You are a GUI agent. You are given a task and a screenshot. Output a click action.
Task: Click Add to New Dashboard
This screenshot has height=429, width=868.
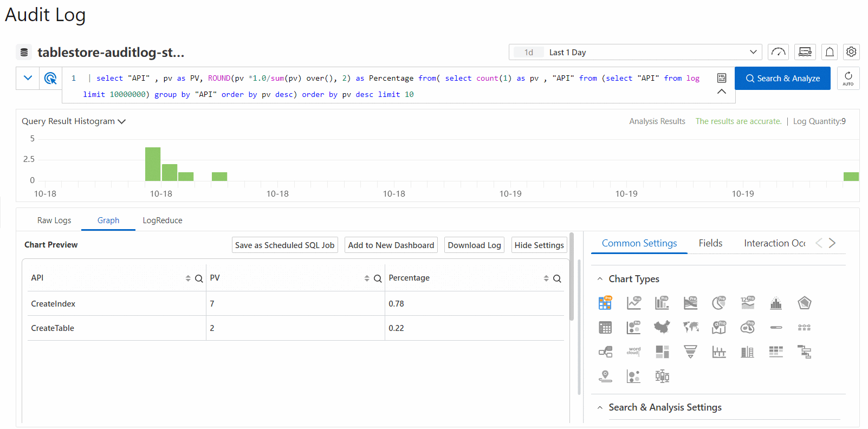(x=391, y=245)
